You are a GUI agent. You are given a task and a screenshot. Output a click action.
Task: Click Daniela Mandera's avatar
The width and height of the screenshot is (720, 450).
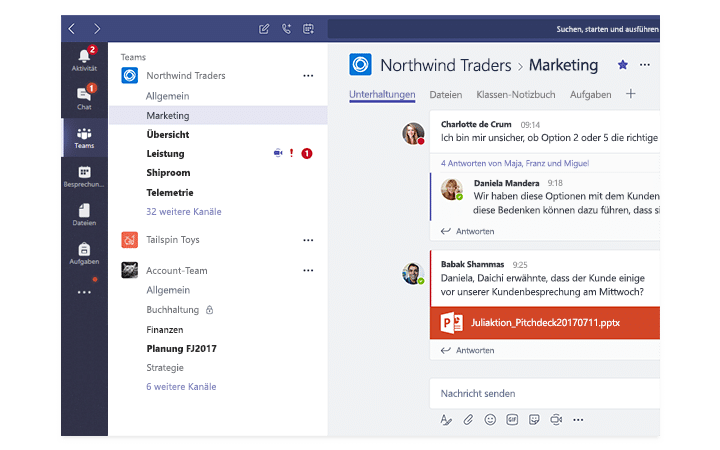coord(452,189)
